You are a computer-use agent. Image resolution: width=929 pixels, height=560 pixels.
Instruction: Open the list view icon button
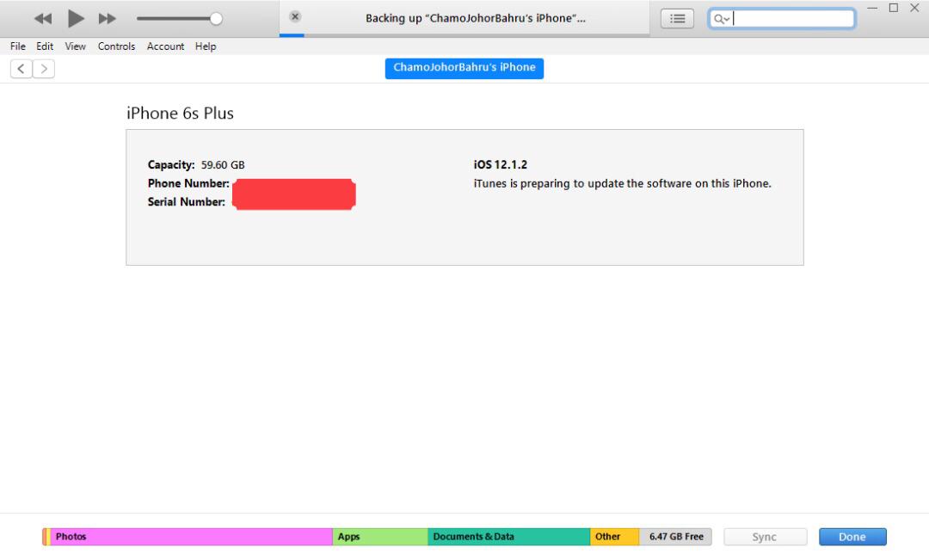coord(677,19)
